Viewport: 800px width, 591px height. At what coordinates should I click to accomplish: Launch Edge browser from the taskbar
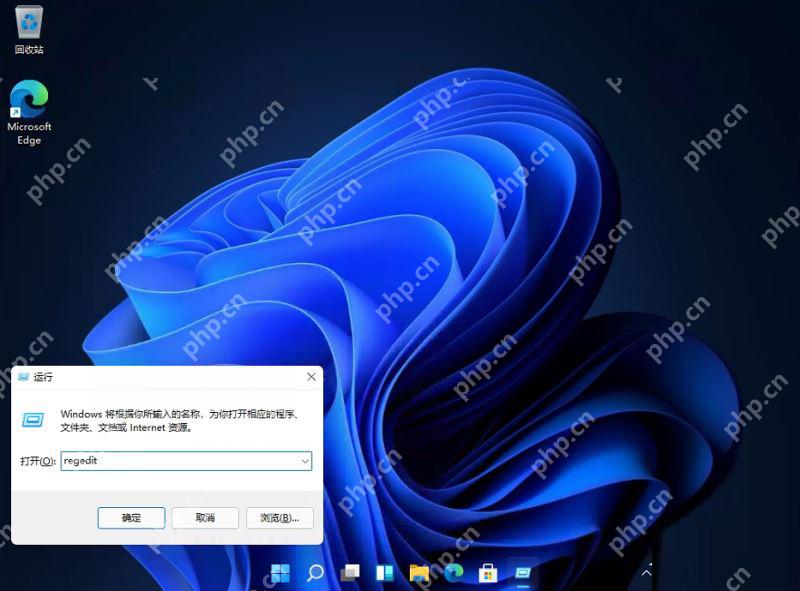tap(454, 573)
